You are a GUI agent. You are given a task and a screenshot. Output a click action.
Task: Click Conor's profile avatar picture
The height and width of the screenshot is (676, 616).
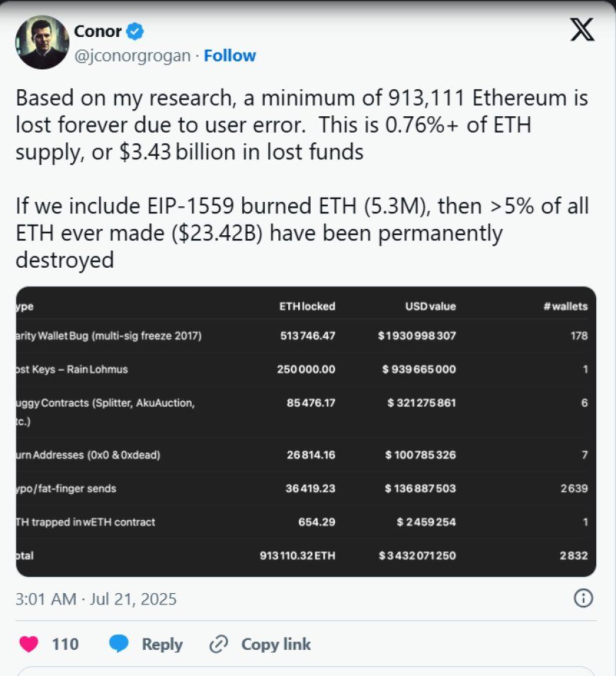pos(42,43)
